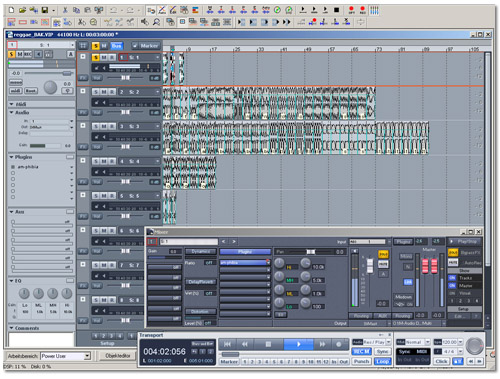The image size is (500, 379).
Task: Collapse the Plugins section in the left panel
Action: click(12, 157)
